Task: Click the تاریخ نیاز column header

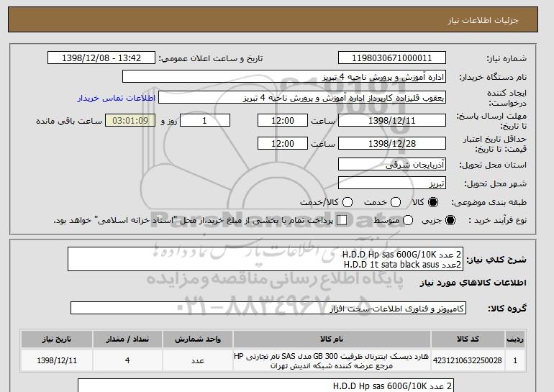Action: click(x=57, y=339)
